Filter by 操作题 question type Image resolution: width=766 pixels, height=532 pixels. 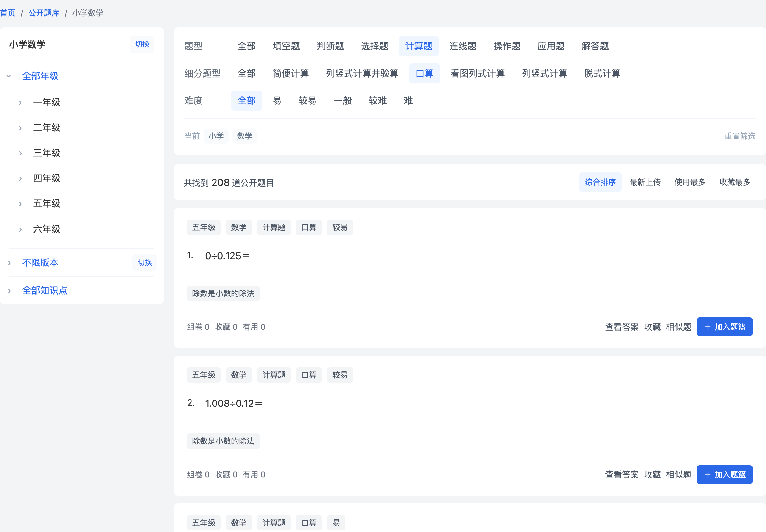point(507,46)
